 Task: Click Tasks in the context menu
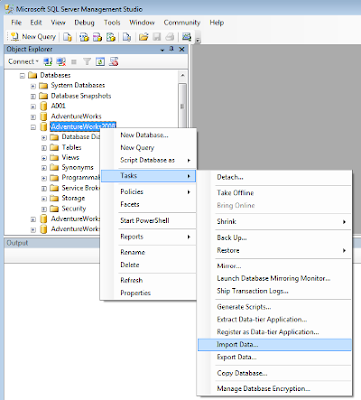point(149,176)
